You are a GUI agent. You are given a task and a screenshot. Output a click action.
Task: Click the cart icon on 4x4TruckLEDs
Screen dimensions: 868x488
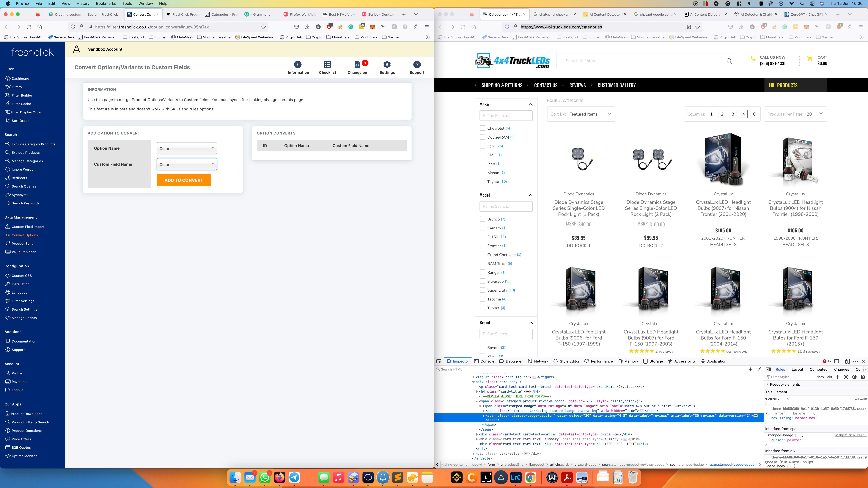click(x=810, y=59)
